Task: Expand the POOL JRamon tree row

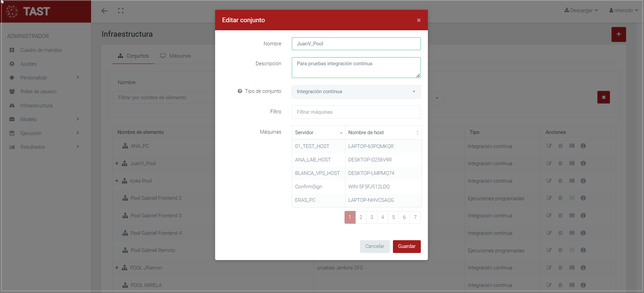Action: [x=117, y=268]
